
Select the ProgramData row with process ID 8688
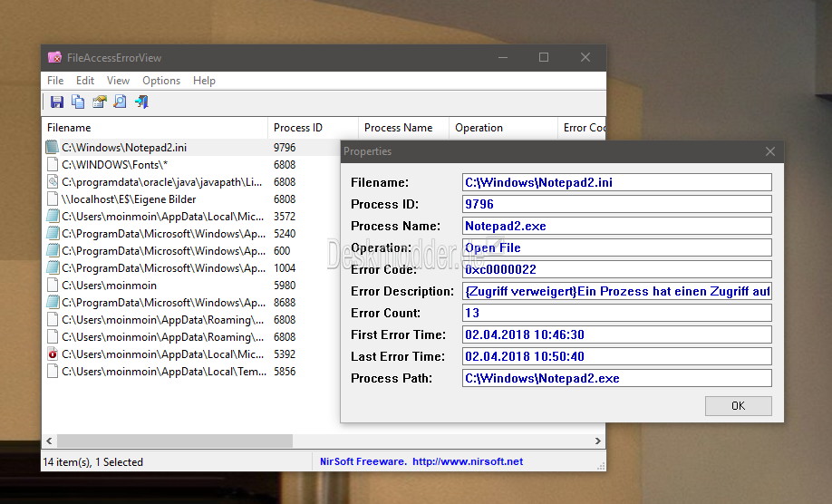(x=191, y=303)
